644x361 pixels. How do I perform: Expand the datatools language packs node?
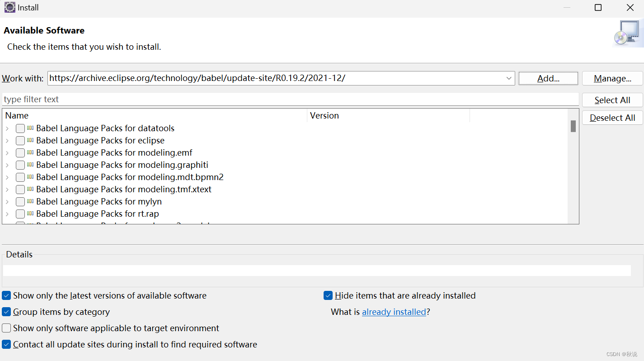pos(7,128)
